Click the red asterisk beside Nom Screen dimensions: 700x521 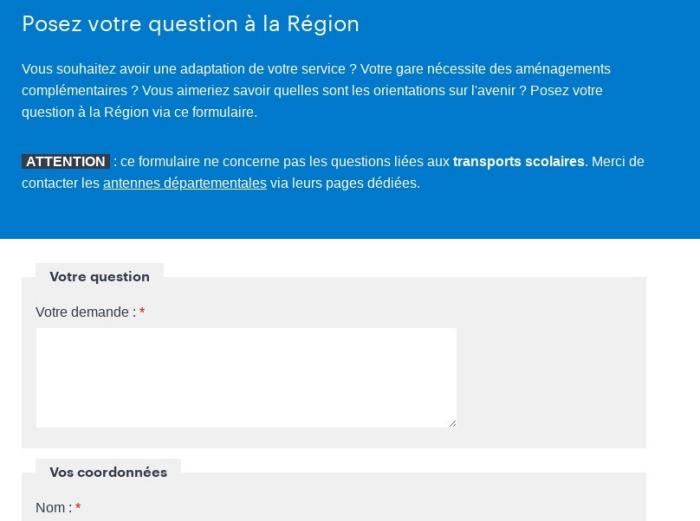(x=78, y=507)
